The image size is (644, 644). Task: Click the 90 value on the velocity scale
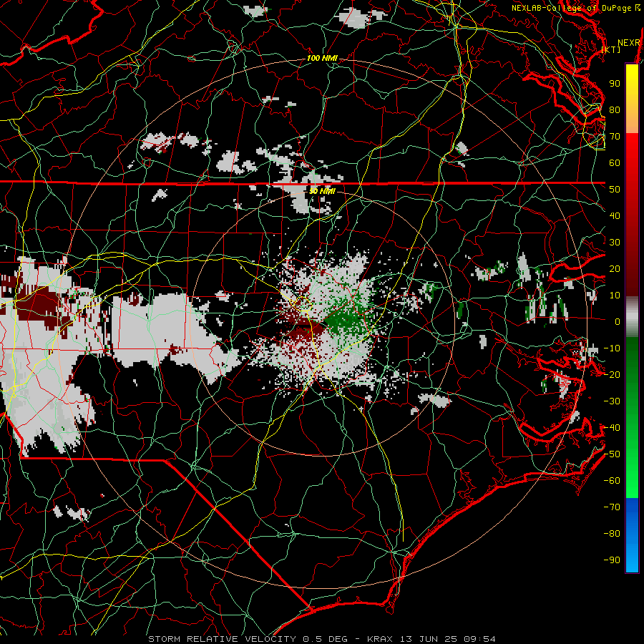[x=615, y=84]
